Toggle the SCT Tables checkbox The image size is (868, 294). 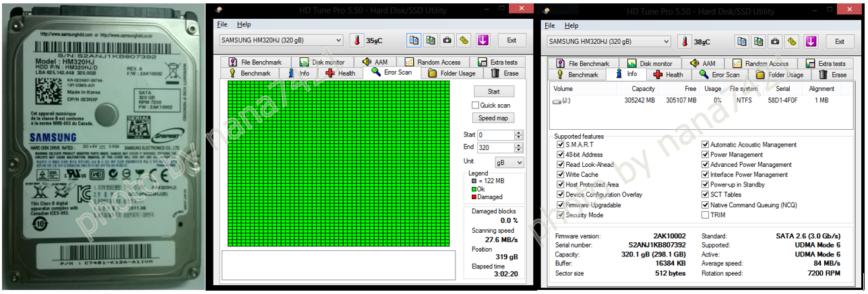pyautogui.click(x=705, y=195)
